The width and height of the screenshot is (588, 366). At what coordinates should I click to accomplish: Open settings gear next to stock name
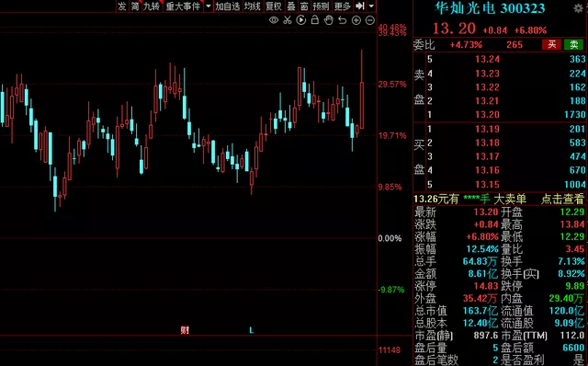pyautogui.click(x=579, y=8)
